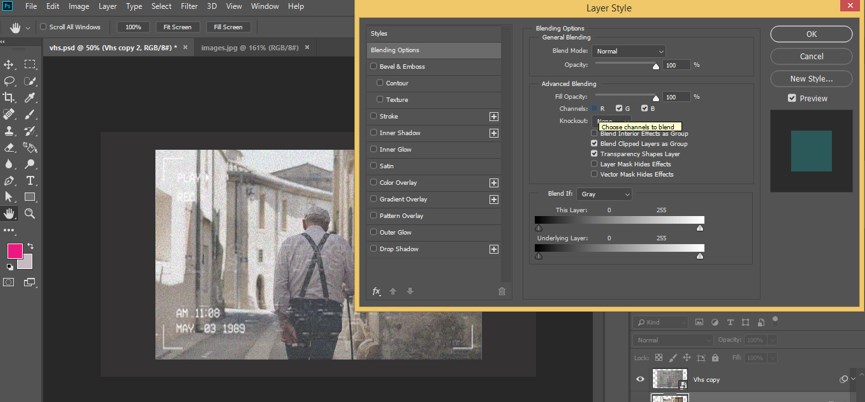Uncheck the Preview checkbox
Image resolution: width=865 pixels, height=402 pixels.
click(792, 98)
